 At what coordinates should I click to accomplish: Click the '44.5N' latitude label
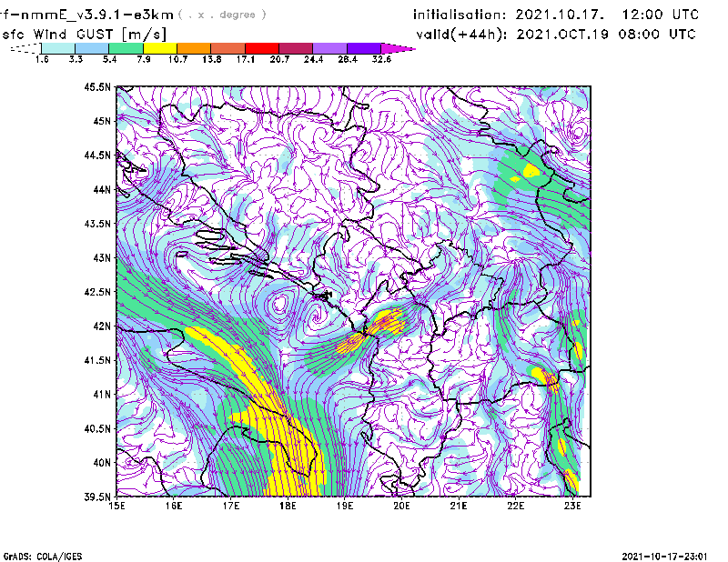pos(97,155)
